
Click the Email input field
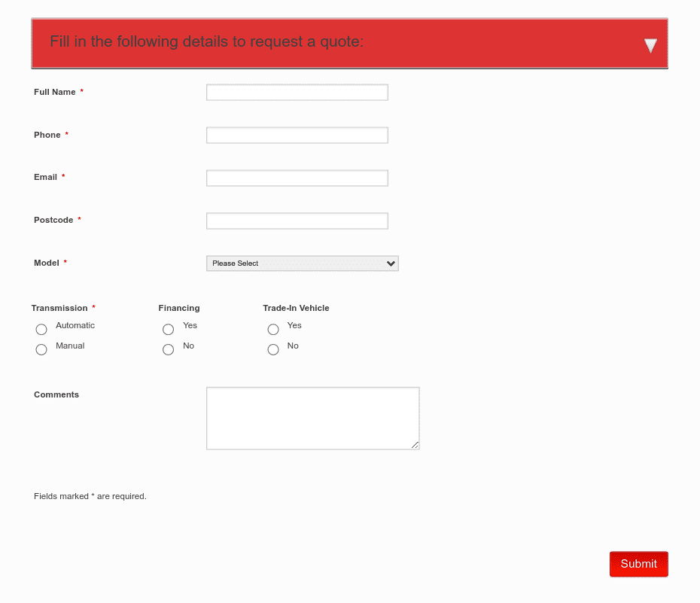(x=297, y=178)
